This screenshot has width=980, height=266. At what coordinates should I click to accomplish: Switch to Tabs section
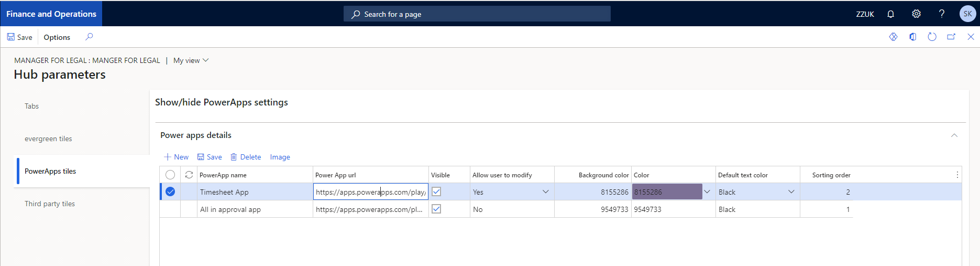pos(31,106)
